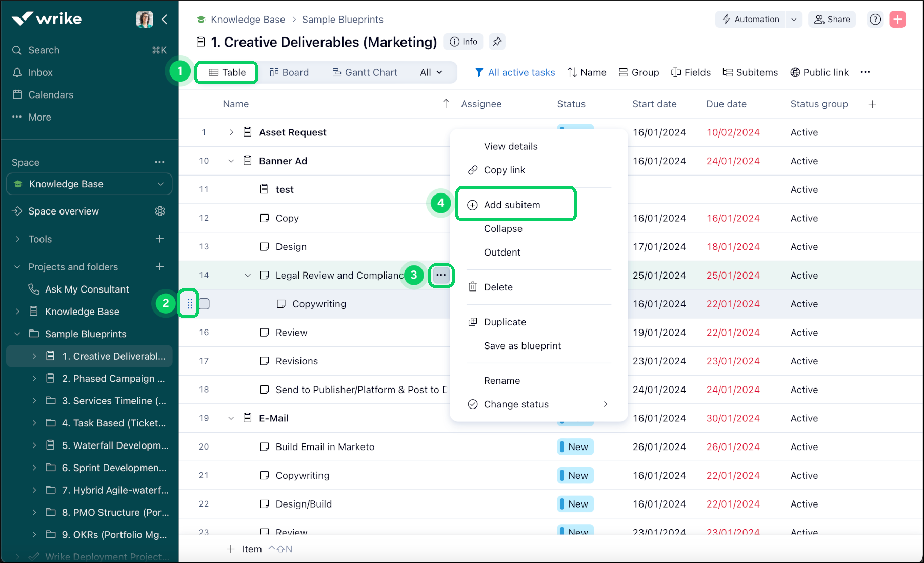Select Duplicate in the context menu
924x563 pixels.
click(505, 322)
